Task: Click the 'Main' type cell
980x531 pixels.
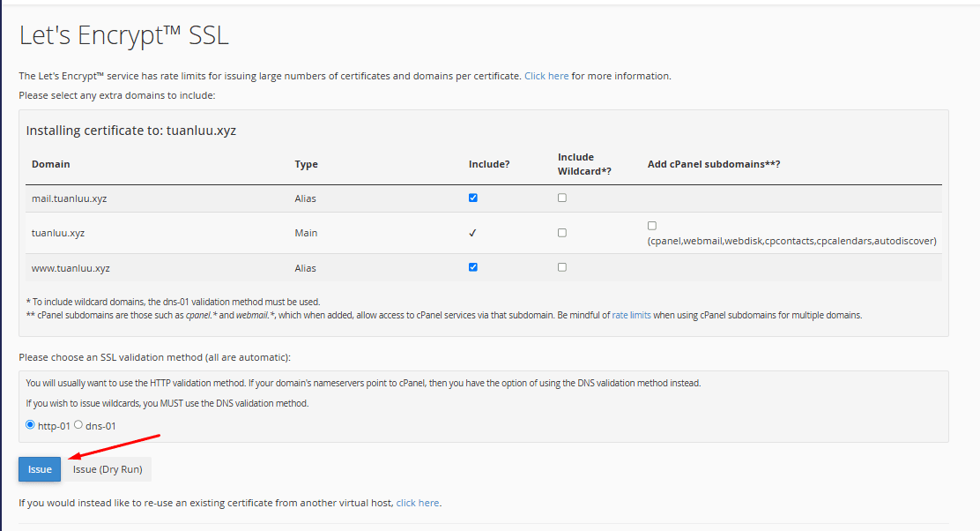Action: [307, 233]
